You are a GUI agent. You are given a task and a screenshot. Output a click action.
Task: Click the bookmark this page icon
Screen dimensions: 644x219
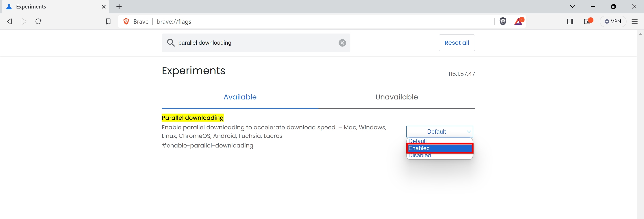(x=108, y=21)
